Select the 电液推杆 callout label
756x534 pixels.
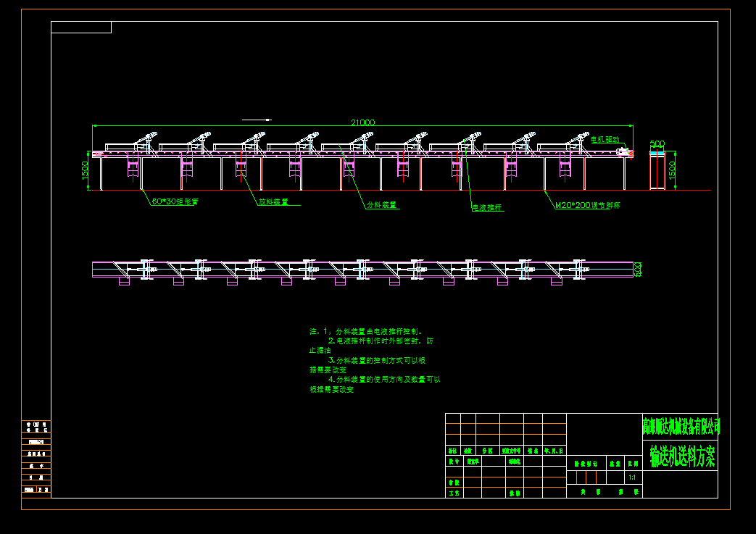click(486, 208)
